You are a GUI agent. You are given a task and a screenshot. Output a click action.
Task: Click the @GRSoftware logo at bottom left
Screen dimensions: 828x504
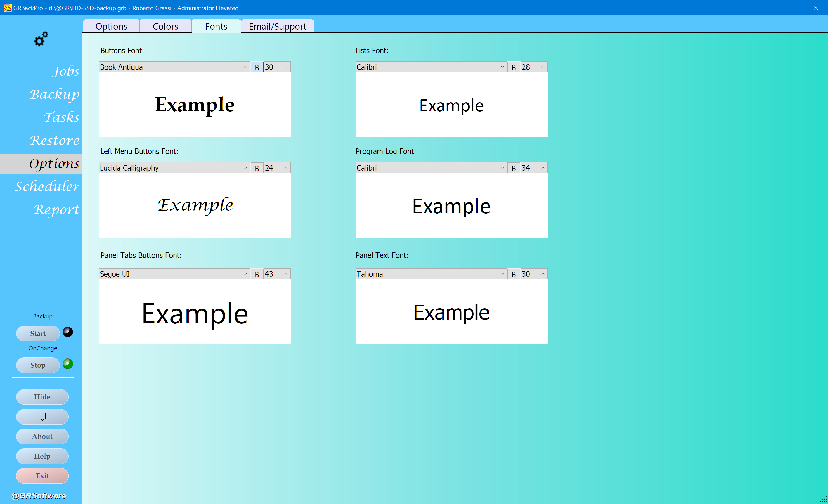(x=39, y=496)
